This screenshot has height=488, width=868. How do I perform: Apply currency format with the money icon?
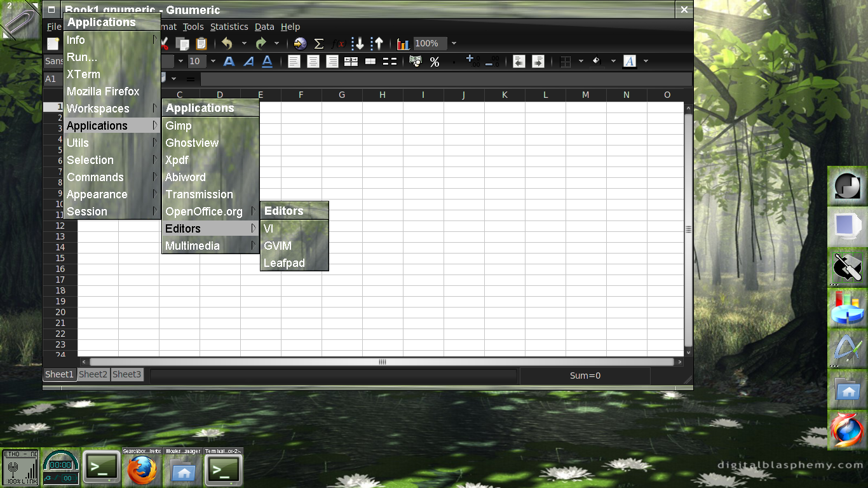pyautogui.click(x=416, y=62)
